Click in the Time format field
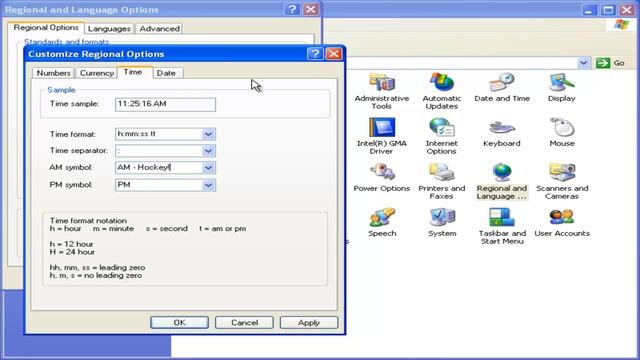 point(159,134)
